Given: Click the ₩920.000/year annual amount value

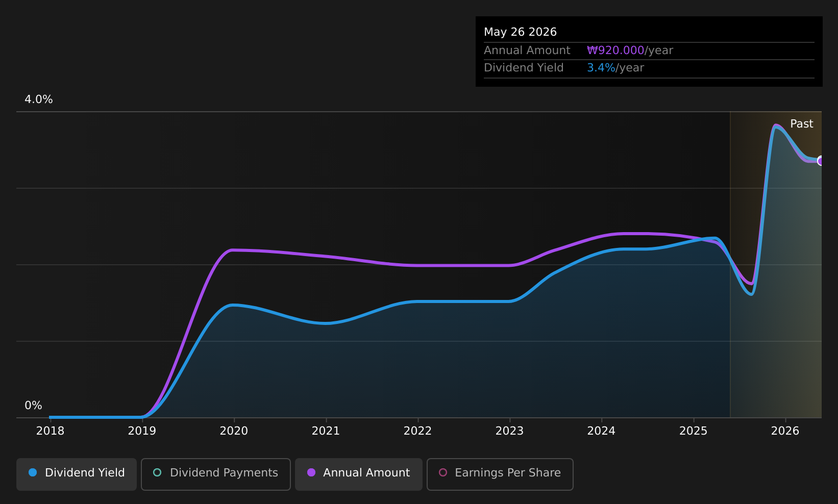Looking at the screenshot, I should pyautogui.click(x=630, y=51).
